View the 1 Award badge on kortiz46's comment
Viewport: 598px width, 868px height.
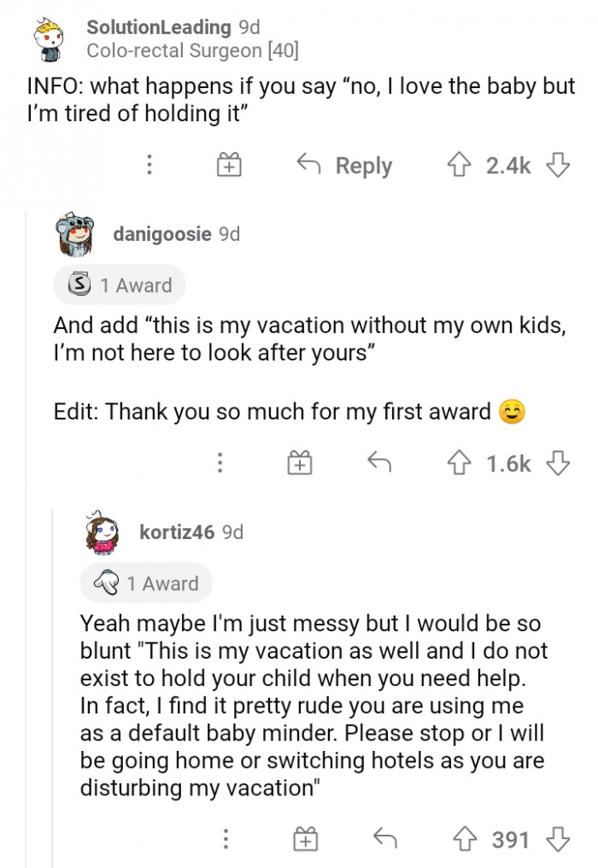coord(146,584)
